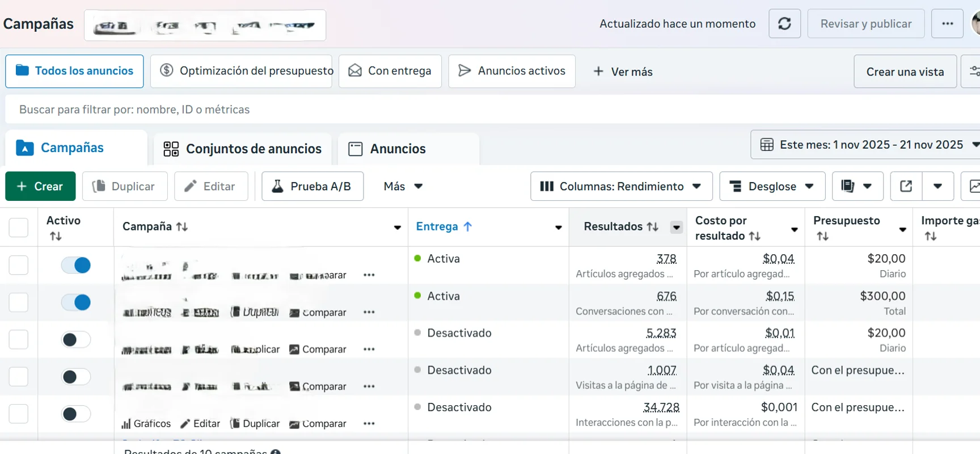The image size is (980, 454).
Task: Click Ver más to show more views
Action: [x=623, y=72]
